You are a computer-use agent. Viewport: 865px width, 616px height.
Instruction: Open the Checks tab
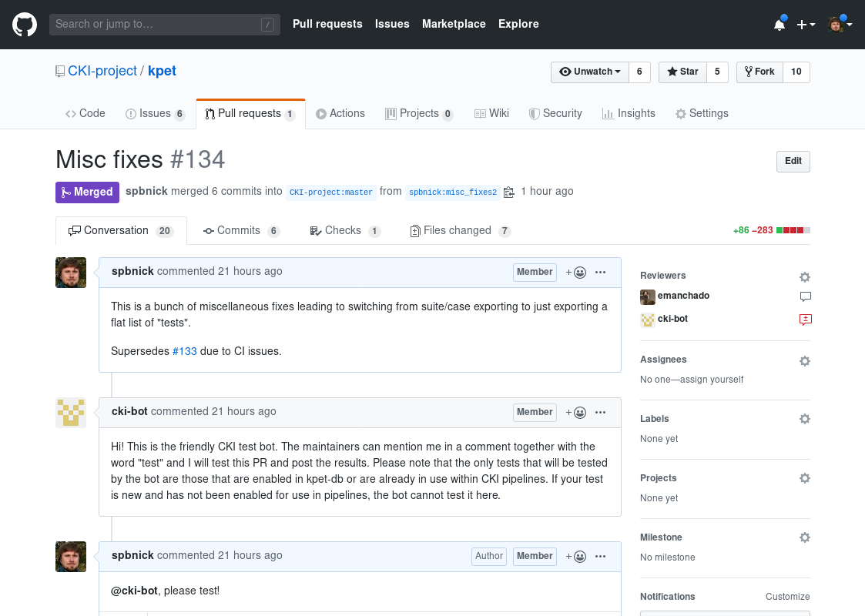pyautogui.click(x=345, y=230)
